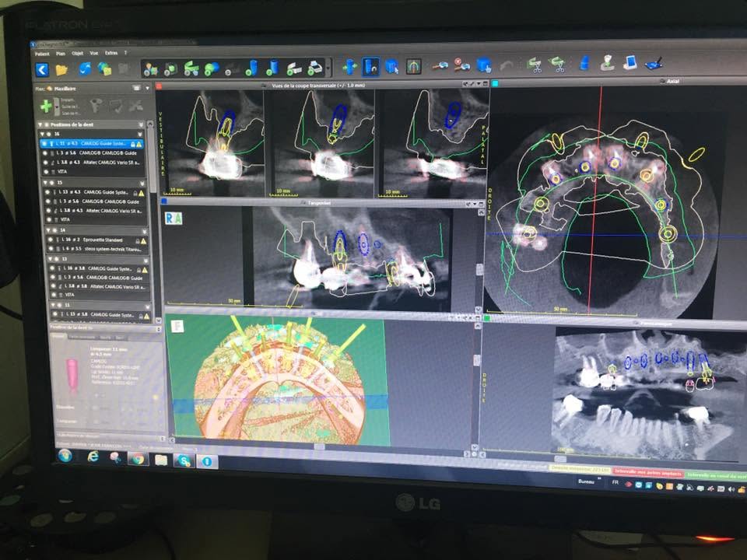The height and width of the screenshot is (560, 747).
Task: Click the green plus add implant icon
Action: (46, 106)
